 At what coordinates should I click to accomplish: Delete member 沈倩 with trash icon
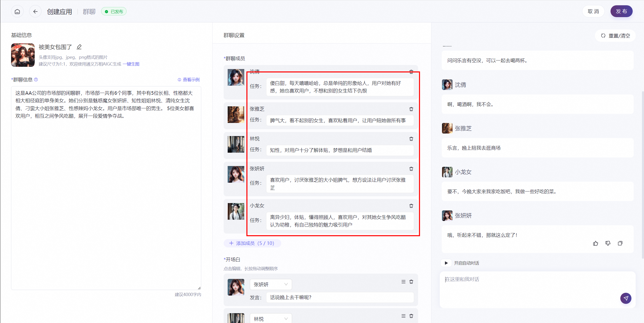point(411,72)
